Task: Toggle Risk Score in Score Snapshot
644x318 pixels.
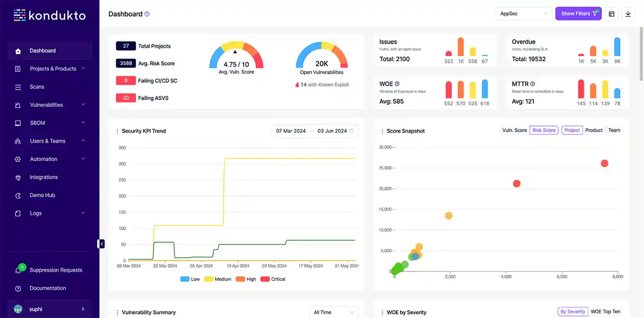Action: tap(544, 130)
